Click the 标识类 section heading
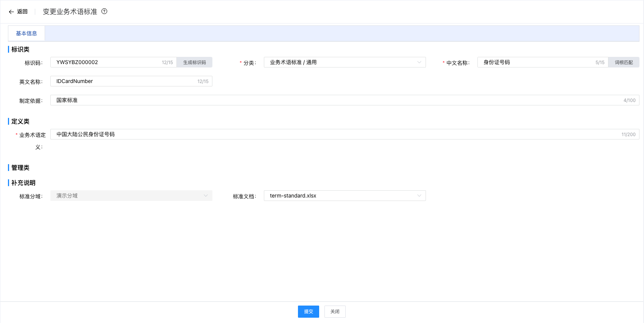Screen dimensions: 644x323 (20, 49)
